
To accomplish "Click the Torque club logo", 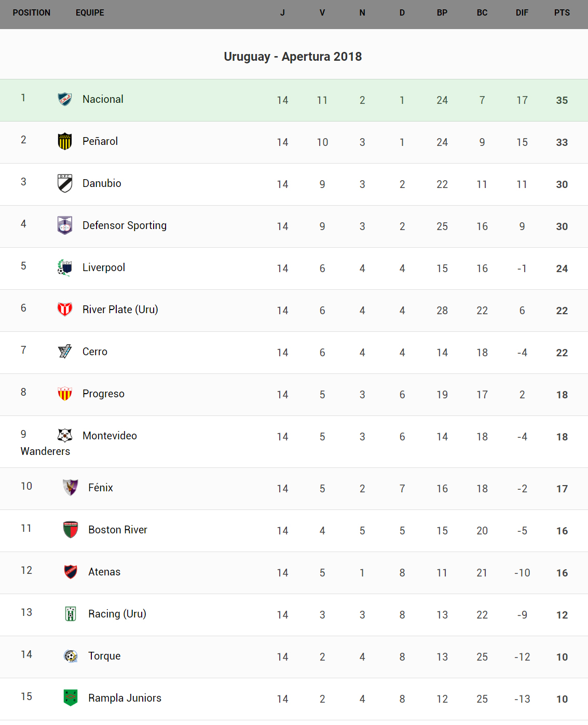I will pos(71,655).
